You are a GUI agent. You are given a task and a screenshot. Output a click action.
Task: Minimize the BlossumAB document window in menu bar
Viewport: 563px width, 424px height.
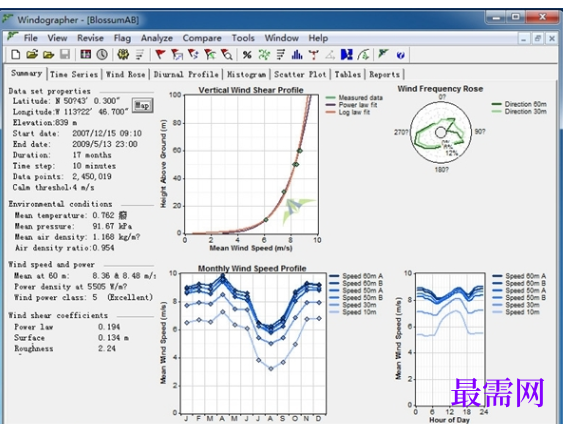(x=524, y=38)
